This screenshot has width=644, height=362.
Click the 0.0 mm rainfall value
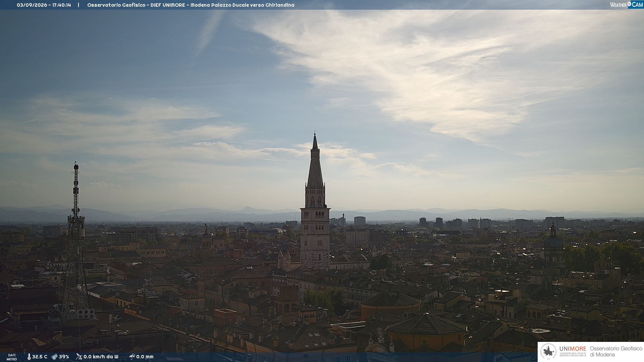pos(145,357)
